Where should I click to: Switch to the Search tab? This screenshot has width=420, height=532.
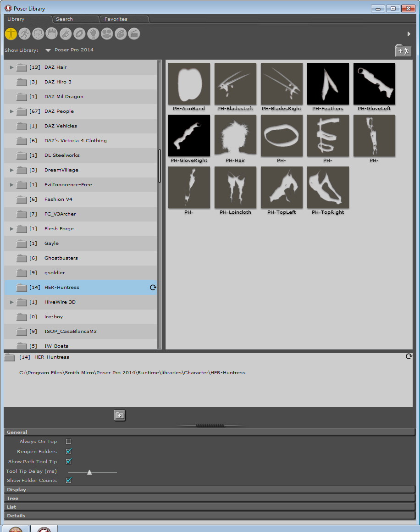(x=76, y=19)
